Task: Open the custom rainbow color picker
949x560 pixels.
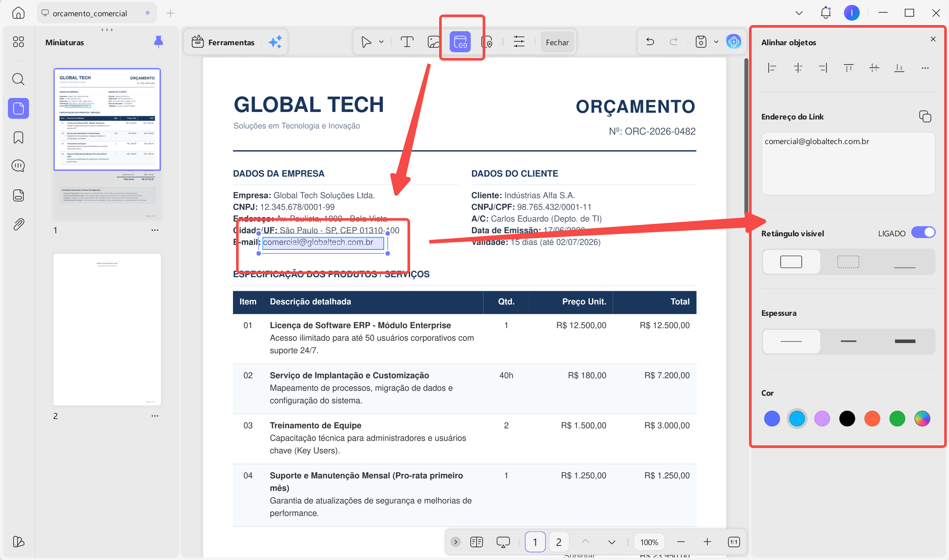Action: click(922, 419)
